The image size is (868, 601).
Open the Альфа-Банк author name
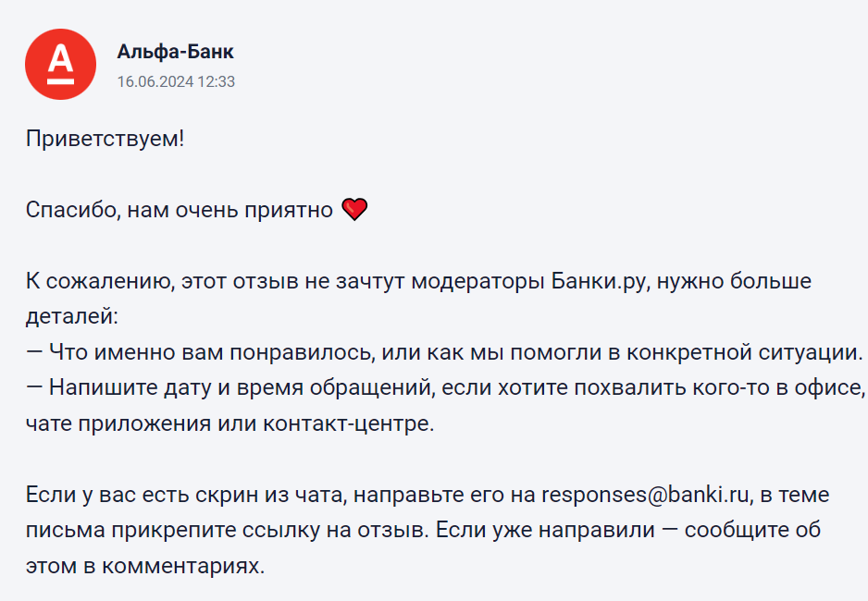tap(176, 52)
